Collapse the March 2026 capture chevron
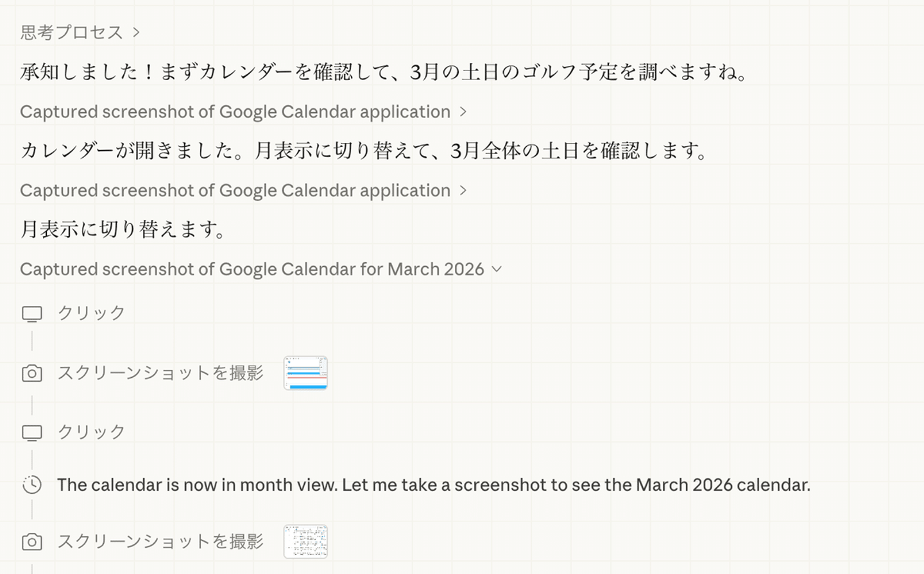The height and width of the screenshot is (574, 924). (x=497, y=269)
